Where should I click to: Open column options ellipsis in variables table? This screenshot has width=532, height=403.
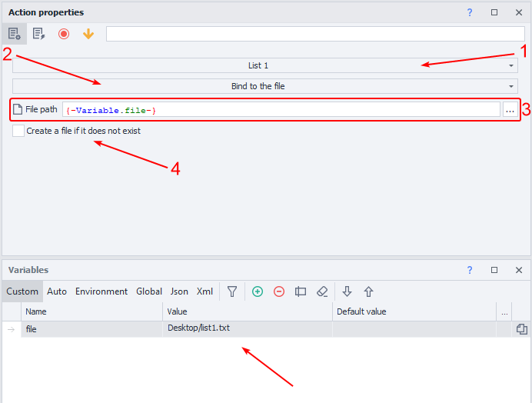(x=504, y=312)
